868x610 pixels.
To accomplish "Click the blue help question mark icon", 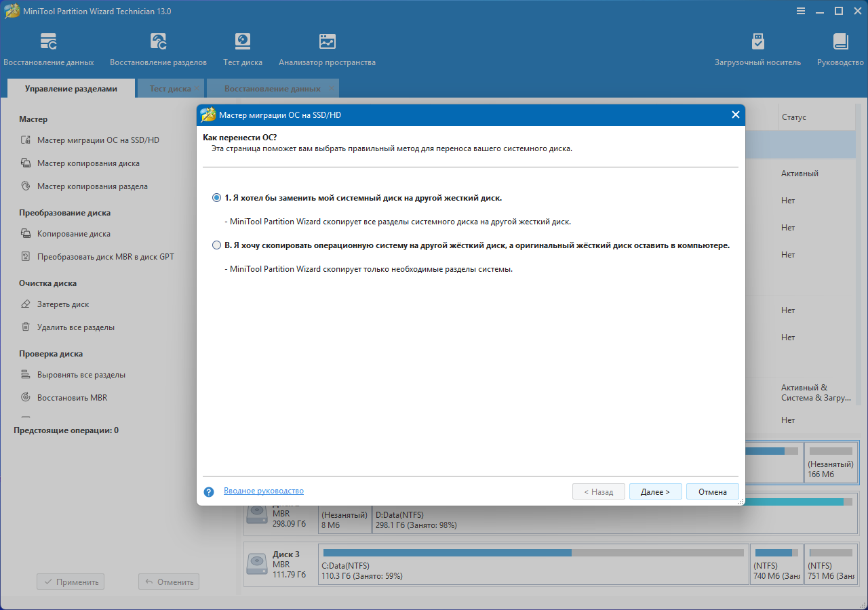I will pos(209,492).
